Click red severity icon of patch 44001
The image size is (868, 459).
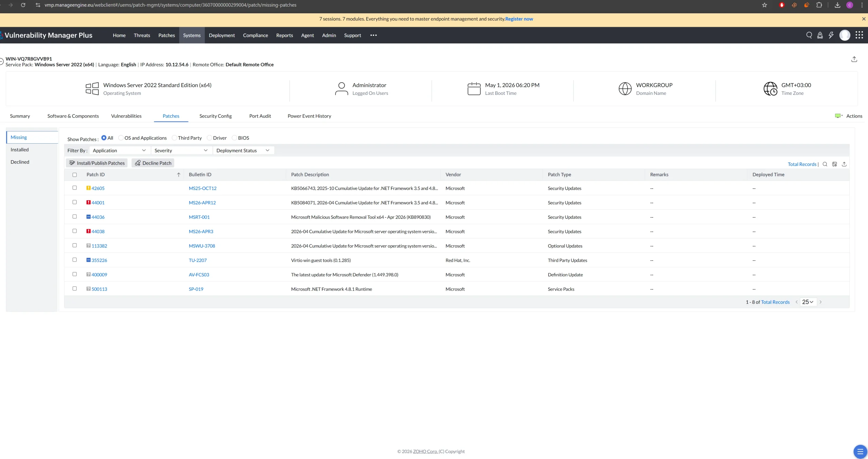[88, 202]
